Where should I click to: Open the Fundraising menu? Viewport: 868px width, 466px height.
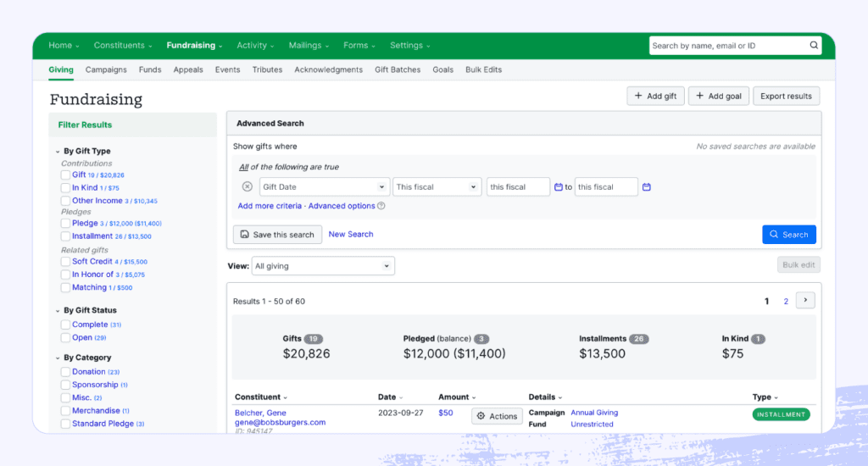194,46
